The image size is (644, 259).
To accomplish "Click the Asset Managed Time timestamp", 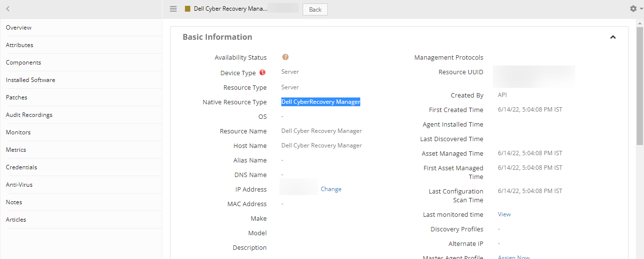I will click(x=530, y=153).
